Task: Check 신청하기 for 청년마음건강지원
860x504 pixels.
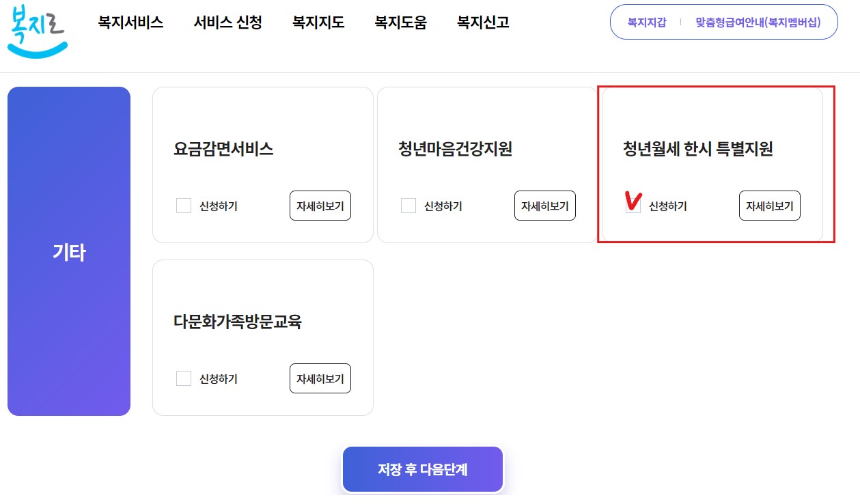Action: pyautogui.click(x=408, y=206)
